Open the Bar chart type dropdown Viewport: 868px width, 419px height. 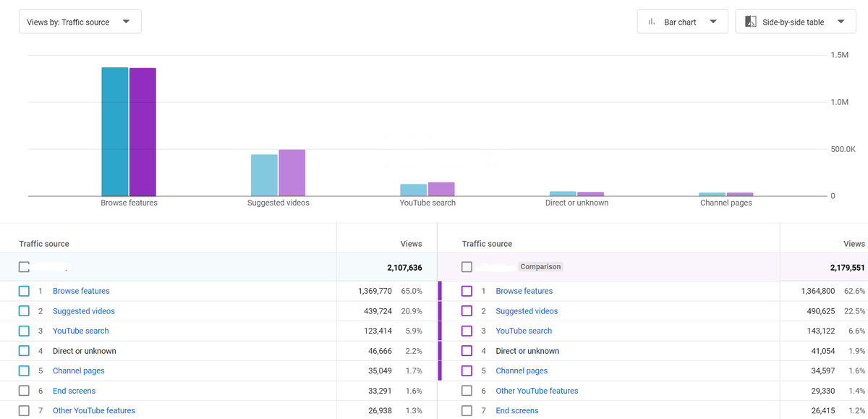pyautogui.click(x=682, y=22)
